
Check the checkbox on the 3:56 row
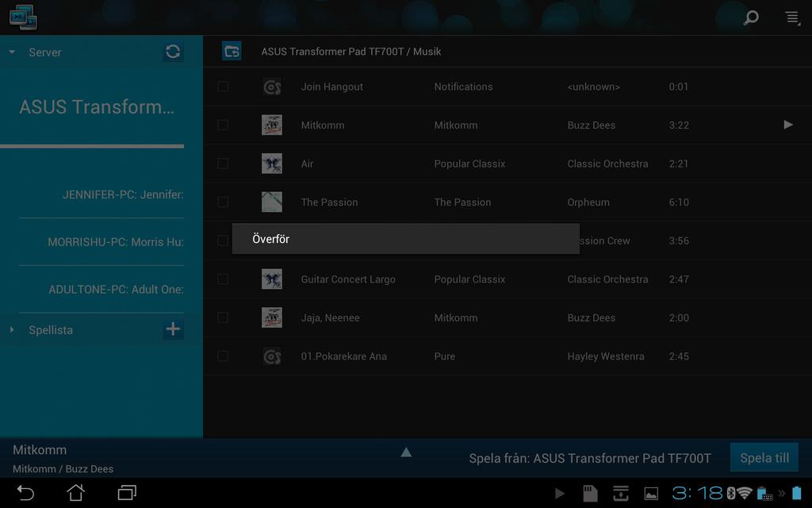pos(223,241)
